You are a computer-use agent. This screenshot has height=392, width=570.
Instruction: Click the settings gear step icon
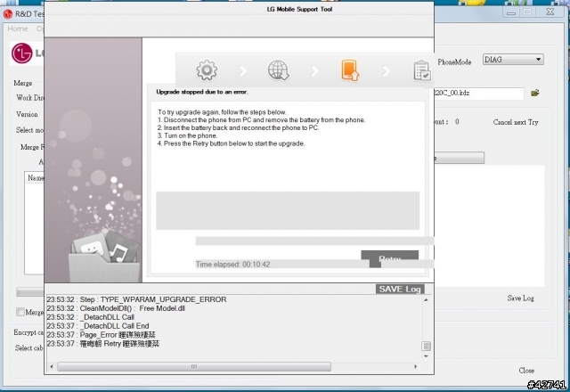pos(207,70)
